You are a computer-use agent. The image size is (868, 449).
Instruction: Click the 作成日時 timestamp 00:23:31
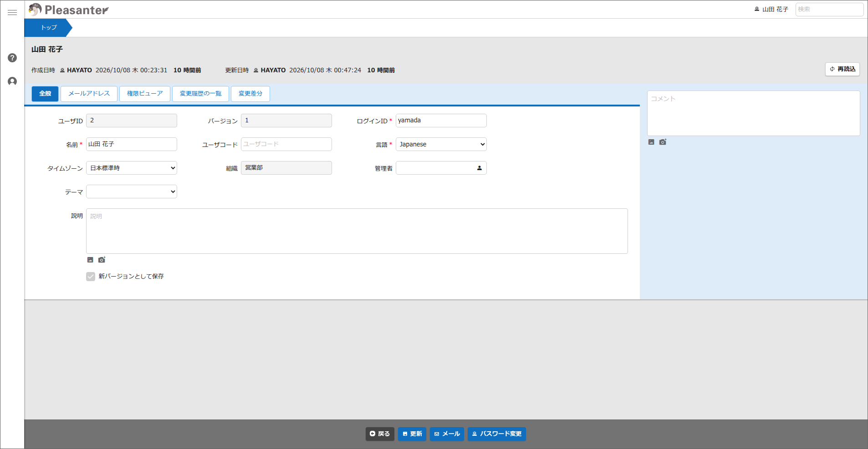pos(131,70)
